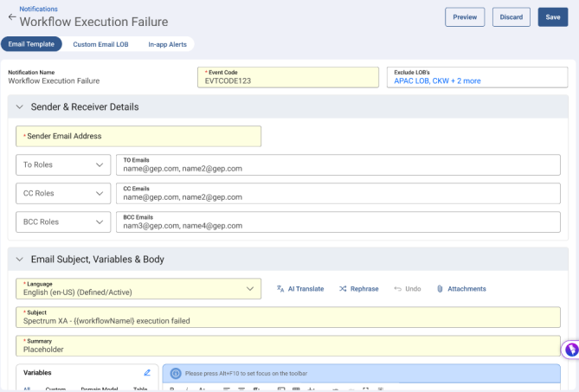This screenshot has height=392, width=579.
Task: Open the CC Roles dropdown
Action: coord(61,193)
